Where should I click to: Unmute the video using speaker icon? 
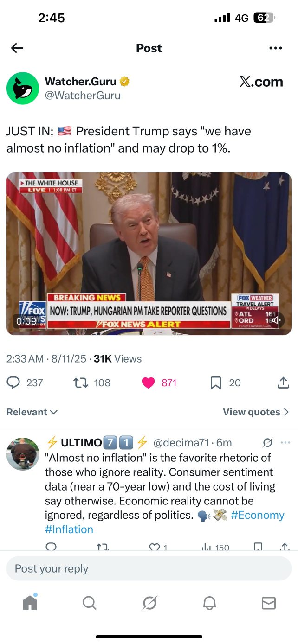pyautogui.click(x=277, y=320)
